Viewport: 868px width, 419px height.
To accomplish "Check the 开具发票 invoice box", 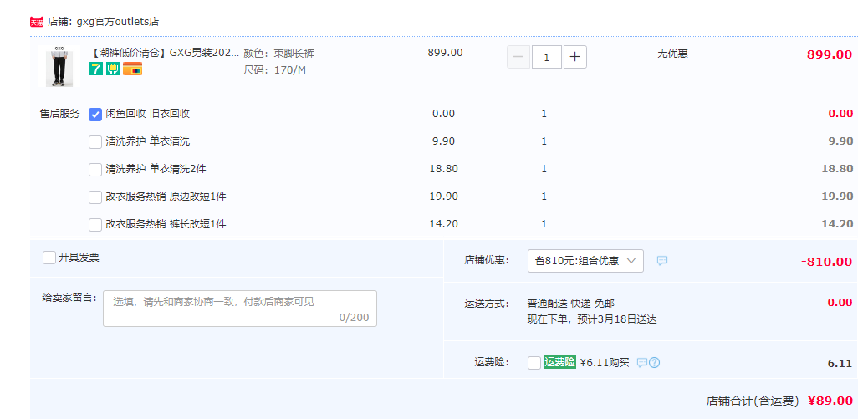I will tap(49, 258).
